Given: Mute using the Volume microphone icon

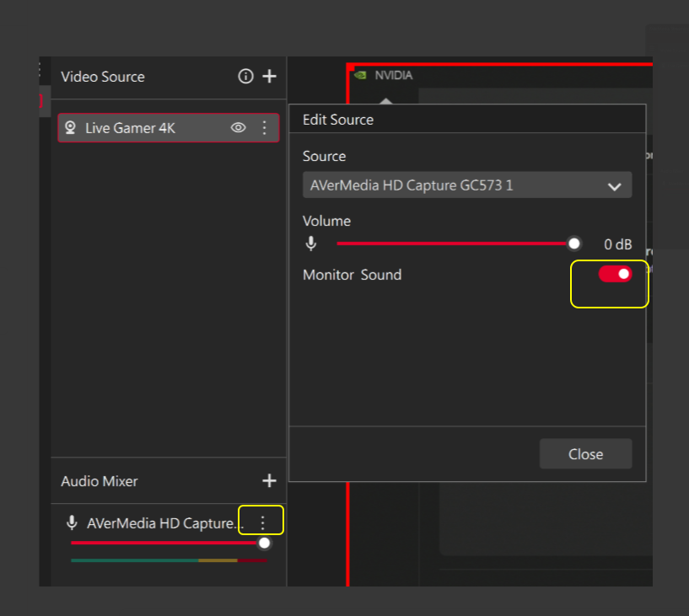Looking at the screenshot, I should coord(311,244).
